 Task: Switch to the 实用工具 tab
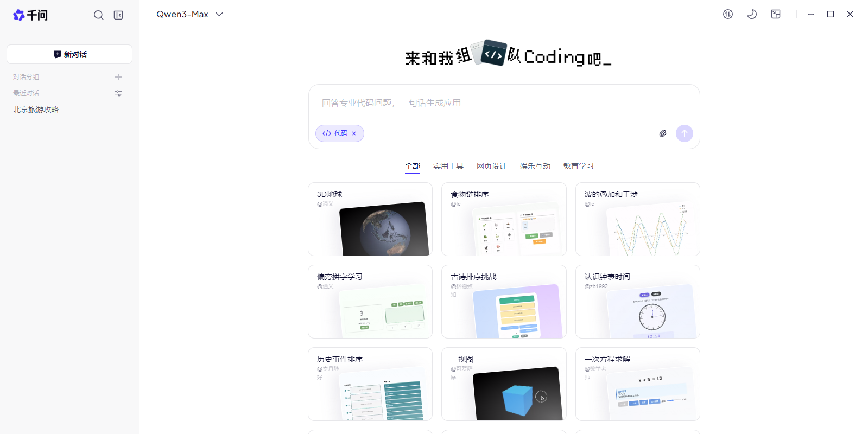[x=448, y=166]
